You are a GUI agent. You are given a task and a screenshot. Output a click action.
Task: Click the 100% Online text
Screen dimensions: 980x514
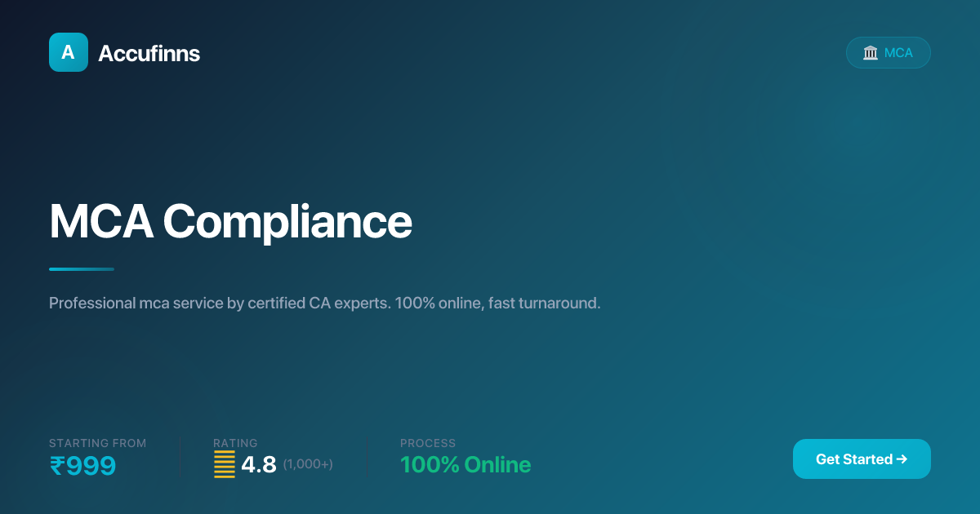pyautogui.click(x=465, y=465)
